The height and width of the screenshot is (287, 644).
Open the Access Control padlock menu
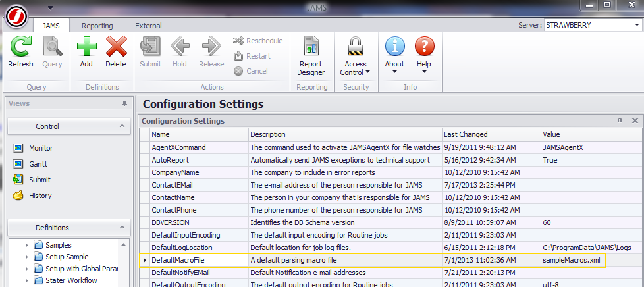point(356,56)
